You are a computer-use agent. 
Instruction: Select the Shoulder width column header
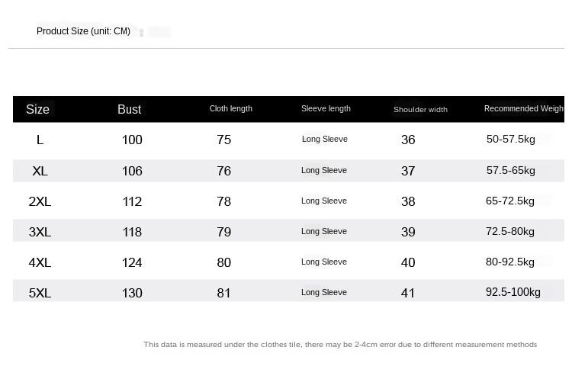click(420, 109)
